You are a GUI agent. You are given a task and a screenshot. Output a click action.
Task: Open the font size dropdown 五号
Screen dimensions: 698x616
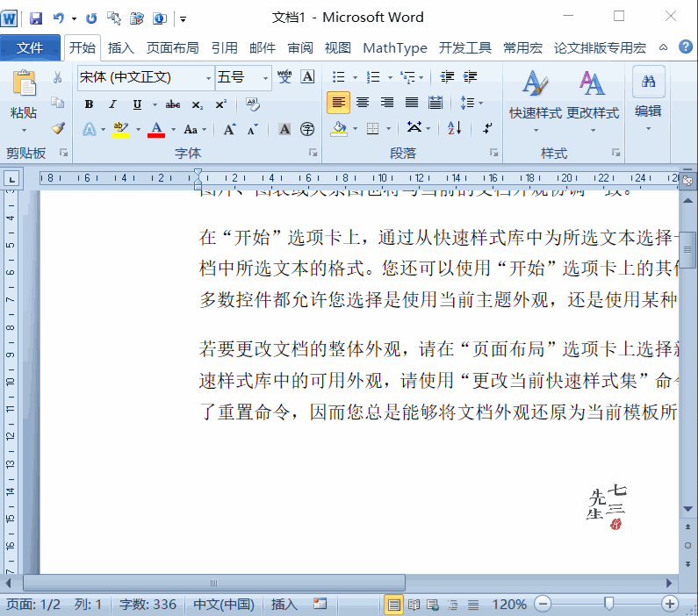tap(266, 78)
